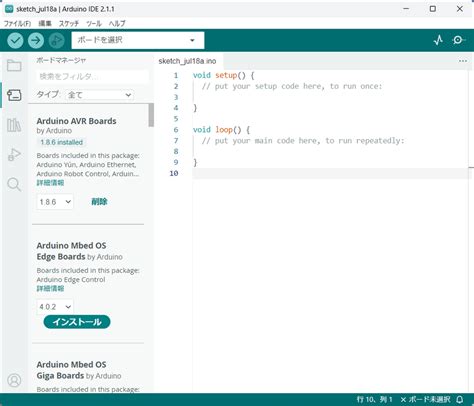Open the account profile icon
This screenshot has height=406, width=474.
pos(14,380)
